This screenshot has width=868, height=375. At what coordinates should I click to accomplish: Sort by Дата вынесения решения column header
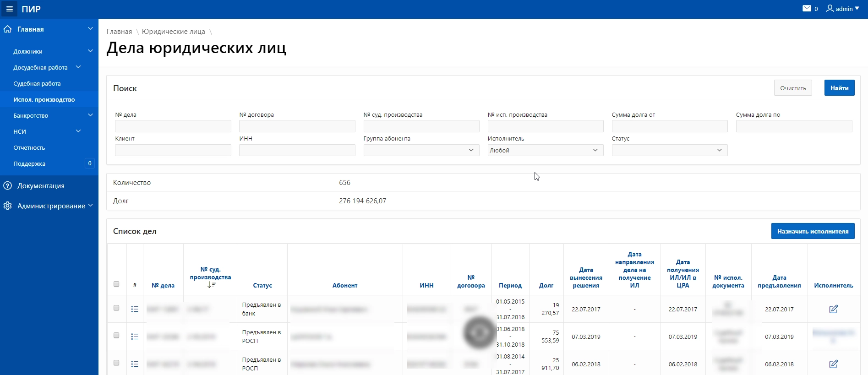[586, 277]
